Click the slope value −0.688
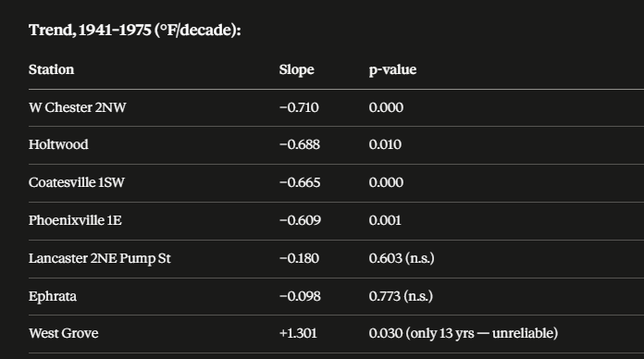 (x=300, y=144)
